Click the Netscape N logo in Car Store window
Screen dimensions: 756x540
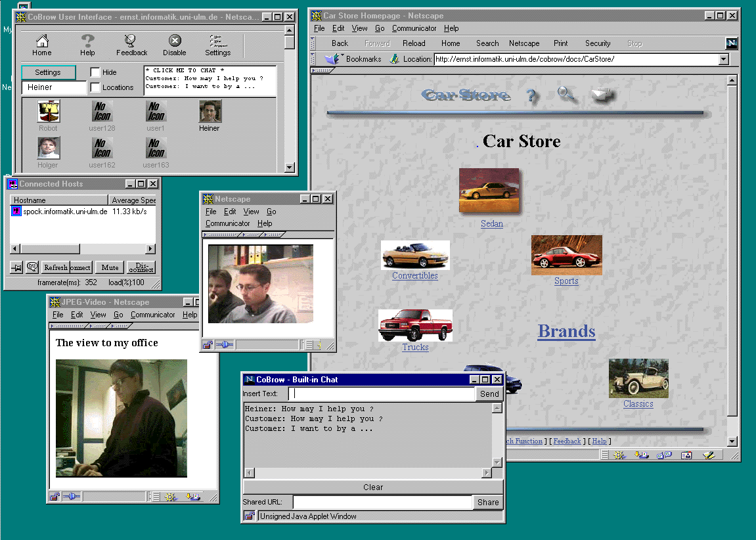coord(732,43)
